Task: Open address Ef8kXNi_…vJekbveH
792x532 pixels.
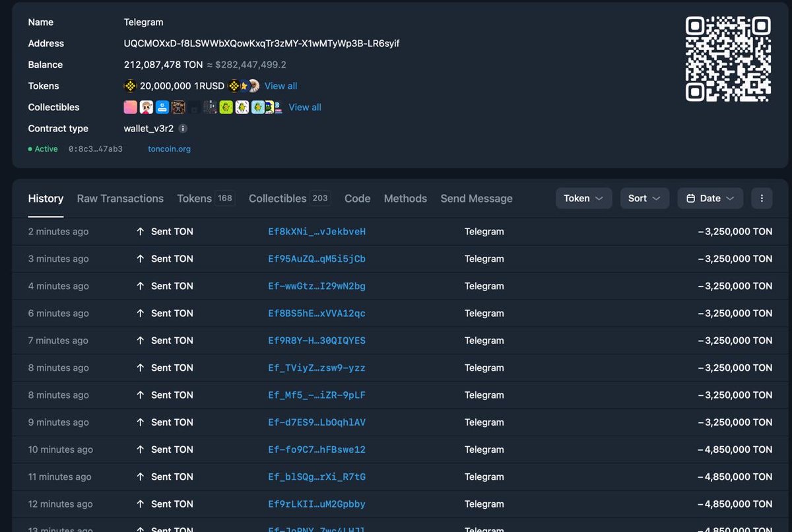Action: click(317, 232)
